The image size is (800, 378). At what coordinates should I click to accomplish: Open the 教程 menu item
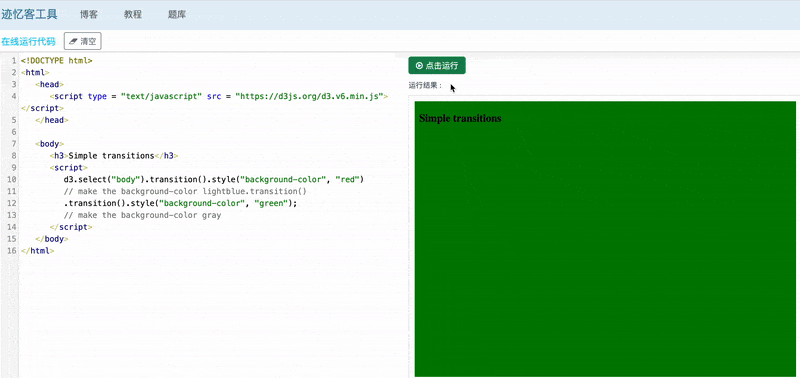click(133, 15)
